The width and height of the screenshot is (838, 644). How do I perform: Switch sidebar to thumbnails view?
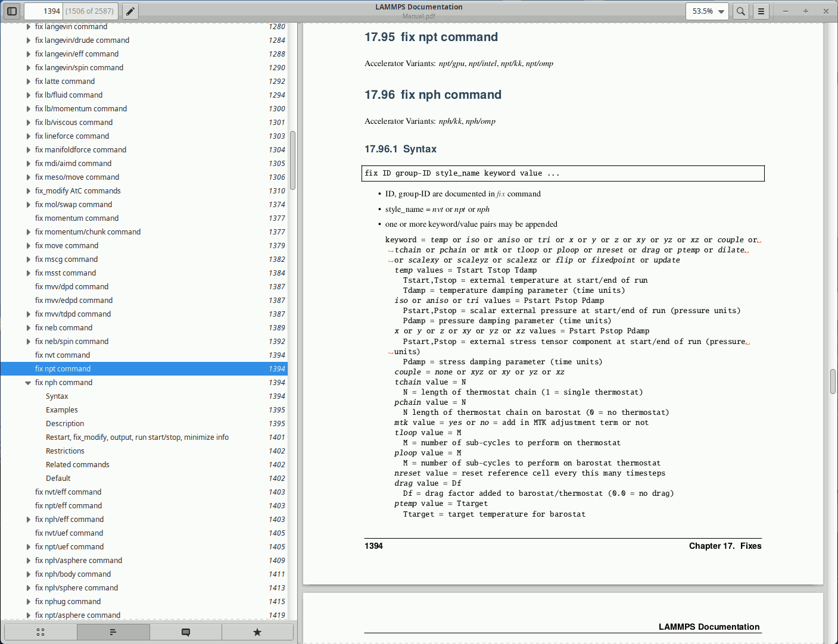[x=41, y=632]
